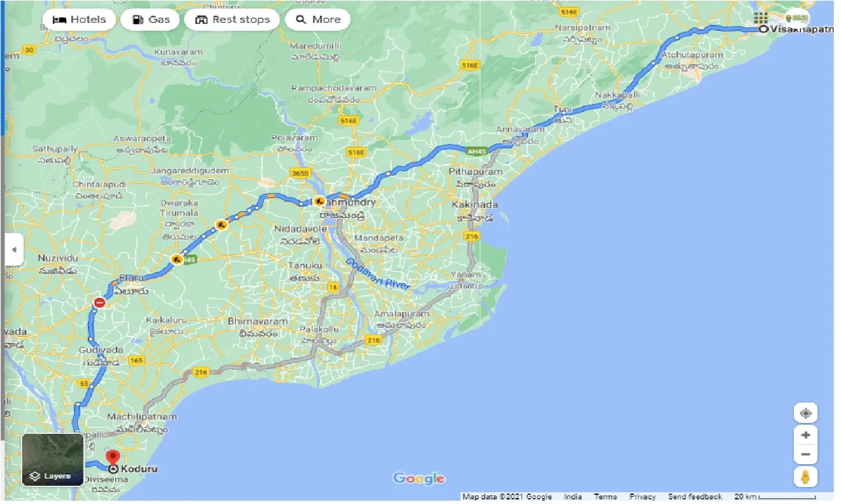
Task: Open the Google apps grid icon
Action: (760, 18)
